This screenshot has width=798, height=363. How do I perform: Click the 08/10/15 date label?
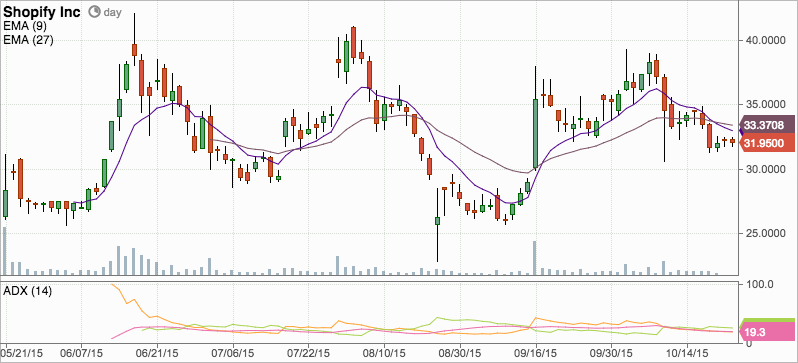pyautogui.click(x=384, y=352)
